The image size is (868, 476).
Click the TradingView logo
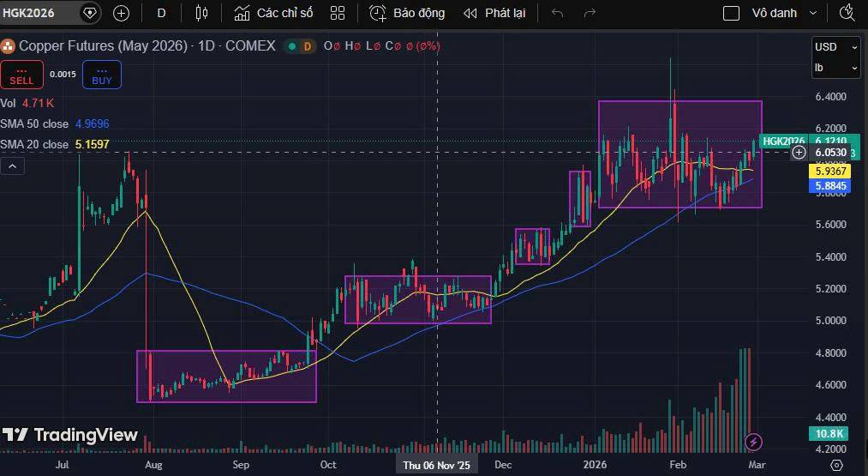pos(69,435)
